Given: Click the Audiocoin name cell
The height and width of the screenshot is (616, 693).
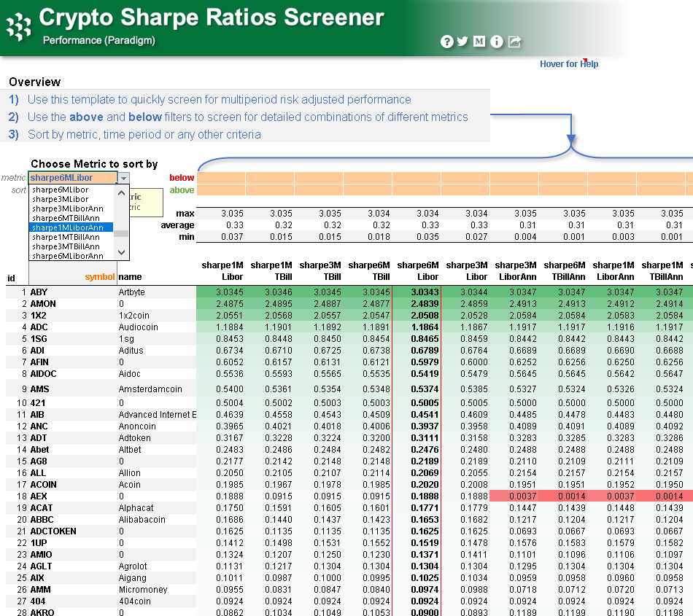Looking at the screenshot, I should (x=157, y=327).
